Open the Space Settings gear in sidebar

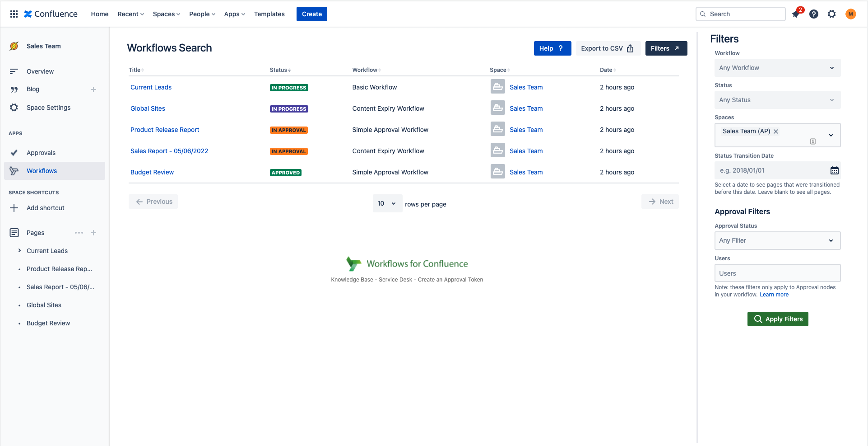pos(14,108)
